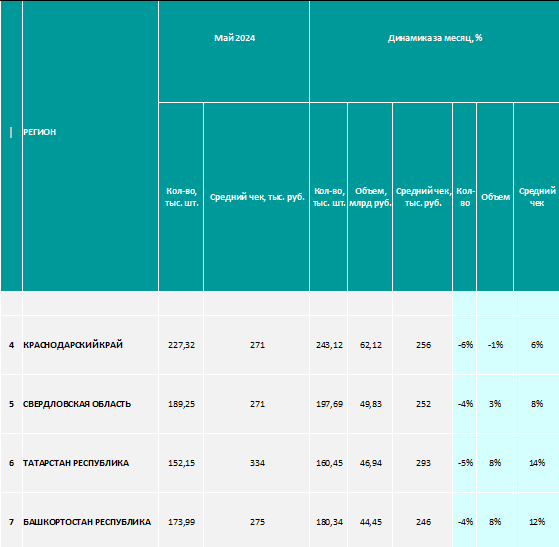Image resolution: width=559 pixels, height=547 pixels.
Task: Select the Объем, млрд руб. column header
Action: 370,197
